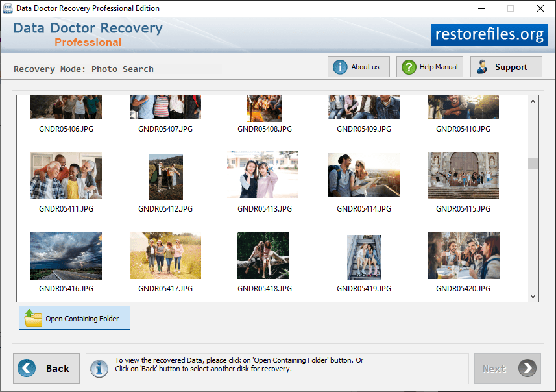Click the file name GNDR05406.JPG
Screen dimensions: 556x392
point(66,129)
